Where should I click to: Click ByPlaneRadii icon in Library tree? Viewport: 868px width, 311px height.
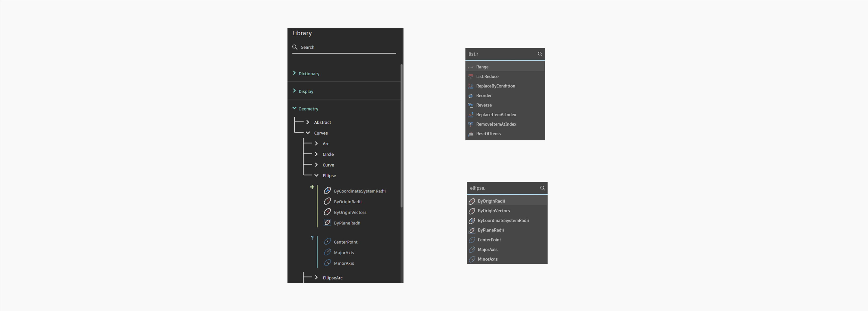[x=327, y=223]
